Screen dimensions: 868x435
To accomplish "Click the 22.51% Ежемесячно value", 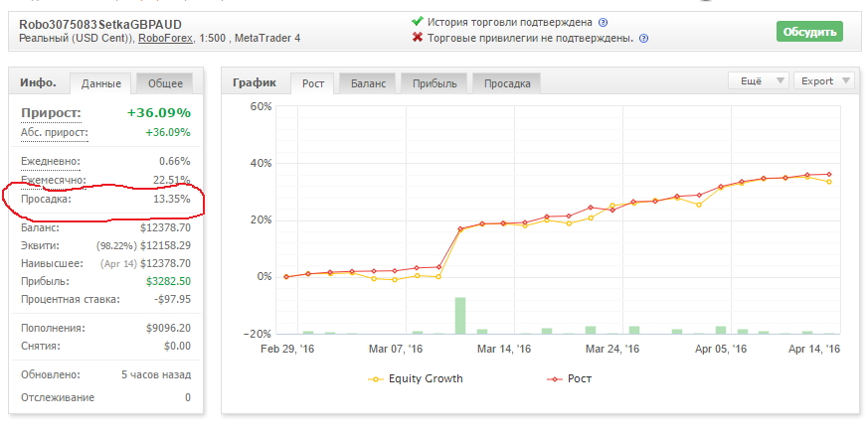I will click(x=172, y=180).
